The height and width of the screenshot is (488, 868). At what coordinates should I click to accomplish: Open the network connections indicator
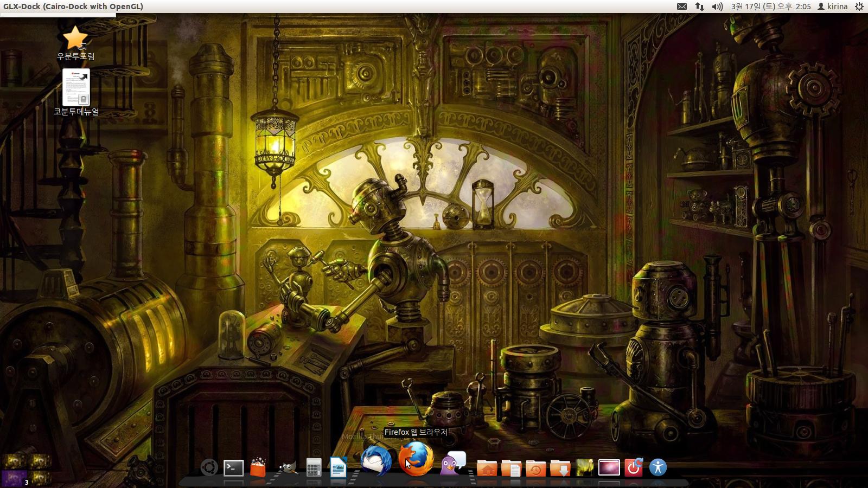700,7
